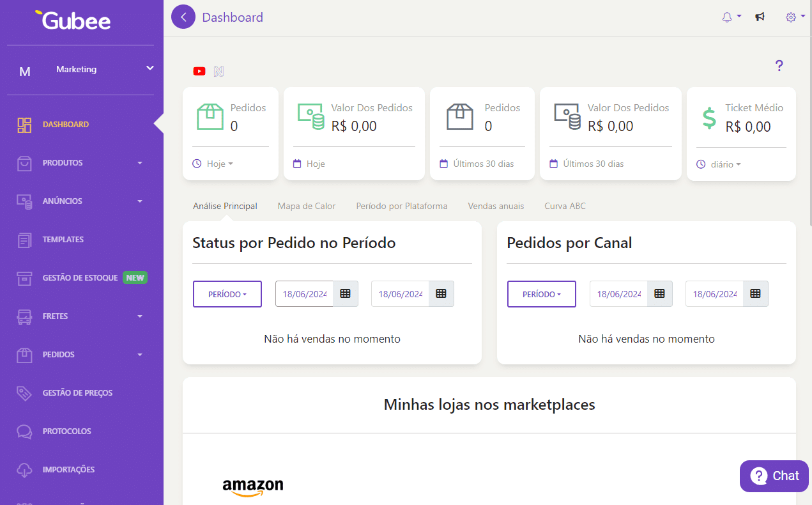
Task: Open the diário frequency dropdown on Ticket Médio
Action: (722, 163)
